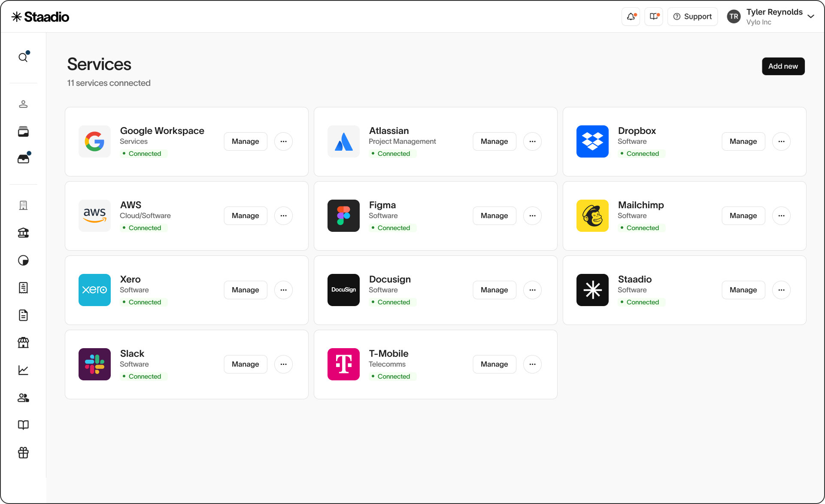Viewport: 825px width, 504px height.
Task: Click the Slack logo tile
Action: tap(94, 364)
